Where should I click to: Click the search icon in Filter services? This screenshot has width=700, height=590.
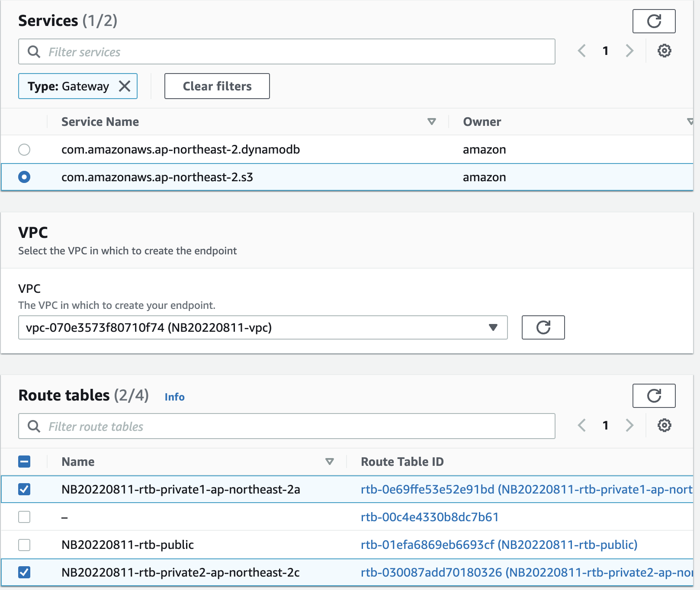click(34, 52)
